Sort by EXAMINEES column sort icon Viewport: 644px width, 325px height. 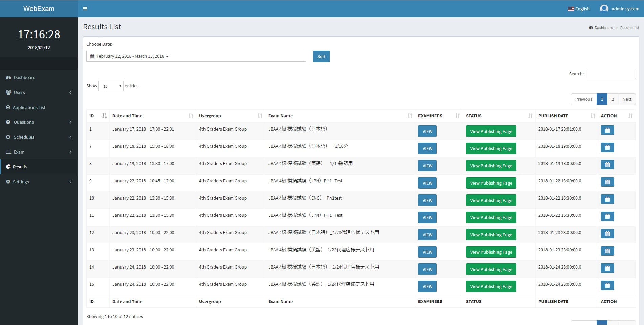[458, 116]
